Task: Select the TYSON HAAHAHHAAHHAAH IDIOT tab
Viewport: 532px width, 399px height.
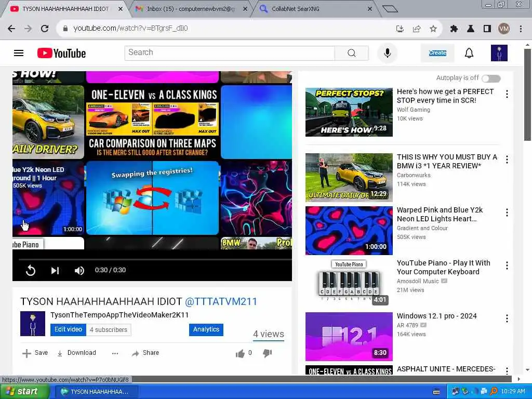Action: pos(65,9)
